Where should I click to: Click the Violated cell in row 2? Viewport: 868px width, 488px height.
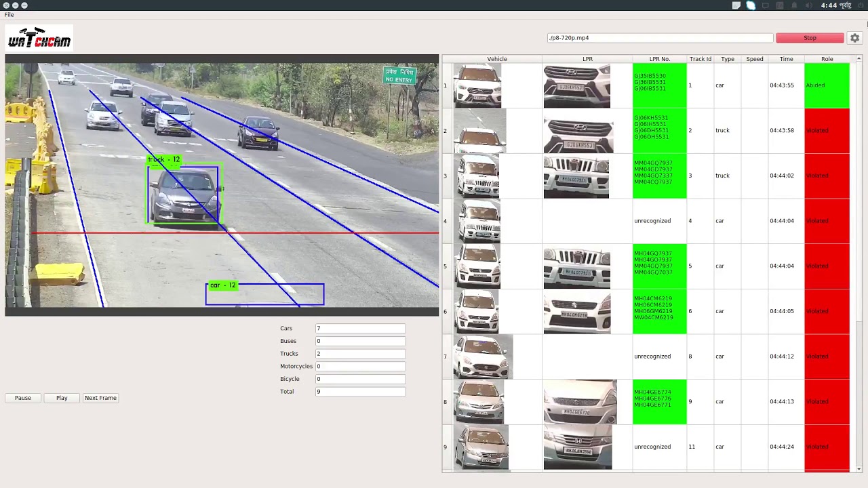coord(827,130)
